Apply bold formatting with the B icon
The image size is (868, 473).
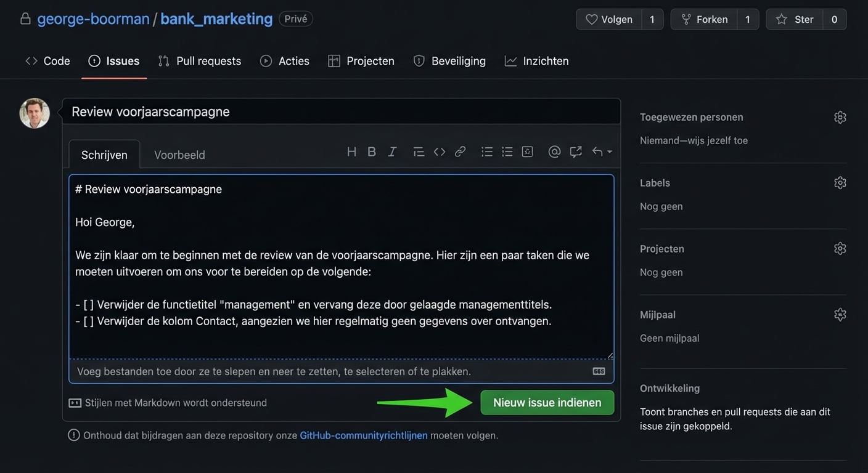(372, 152)
